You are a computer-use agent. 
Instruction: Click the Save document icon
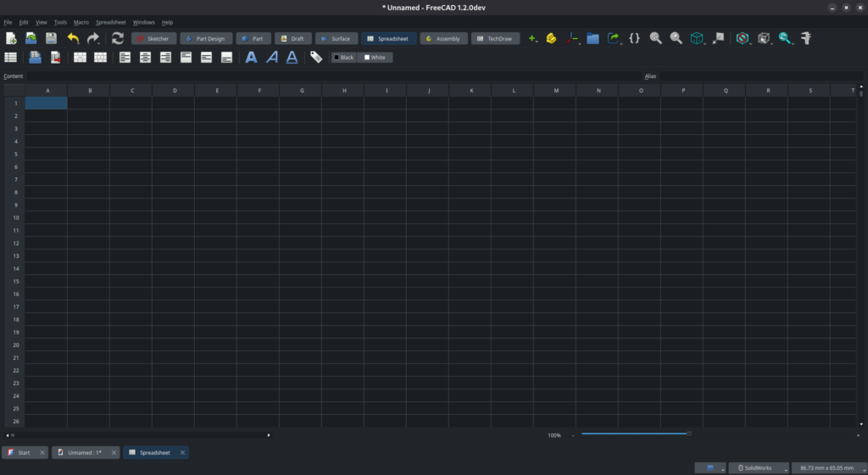point(51,38)
